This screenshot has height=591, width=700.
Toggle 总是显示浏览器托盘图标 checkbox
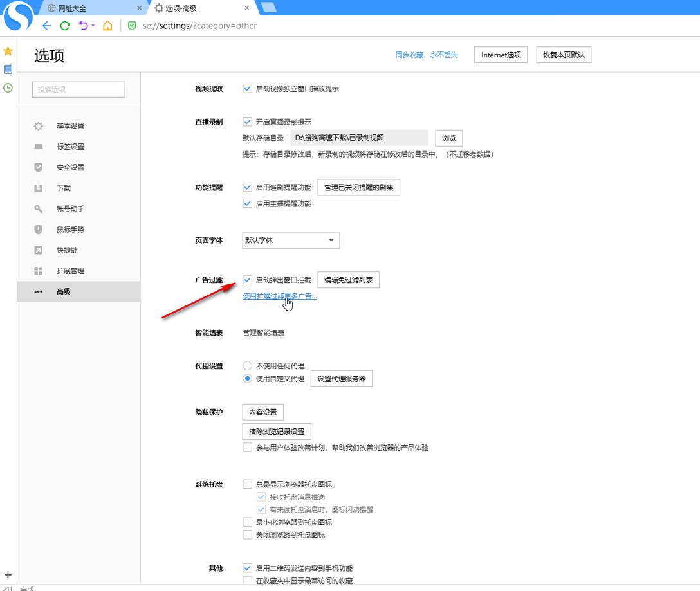point(247,484)
